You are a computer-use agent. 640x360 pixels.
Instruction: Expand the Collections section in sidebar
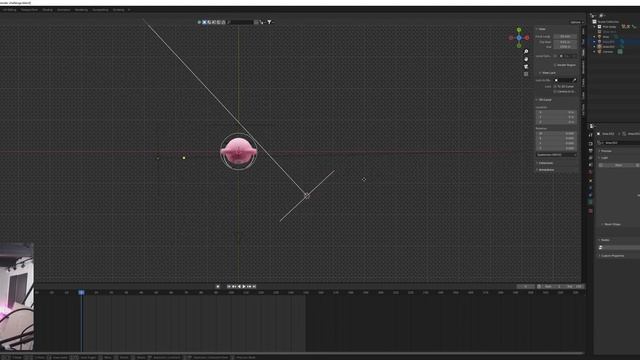click(545, 163)
